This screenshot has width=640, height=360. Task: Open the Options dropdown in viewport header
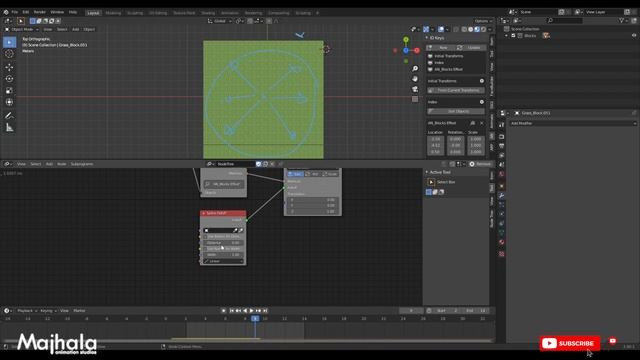[484, 21]
